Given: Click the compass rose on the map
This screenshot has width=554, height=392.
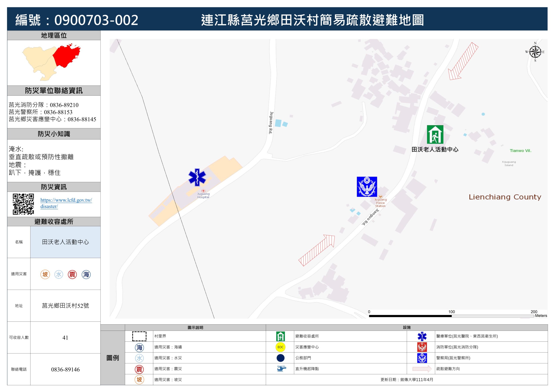Looking at the screenshot, I should 535,52.
